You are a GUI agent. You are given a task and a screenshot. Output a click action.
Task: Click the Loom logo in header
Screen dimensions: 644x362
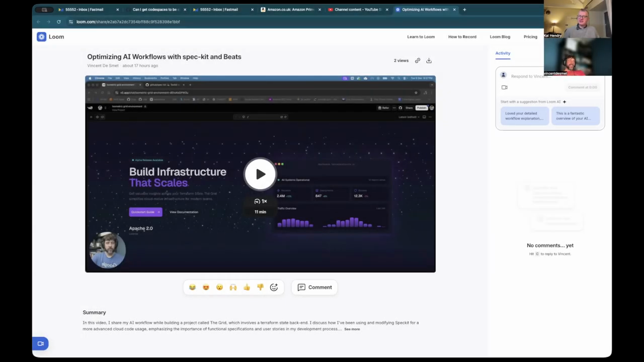pyautogui.click(x=50, y=37)
